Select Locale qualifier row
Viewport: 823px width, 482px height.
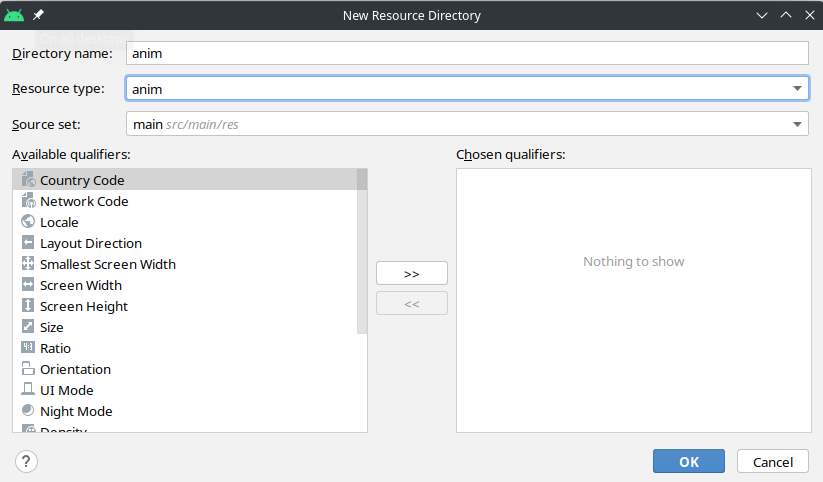(185, 222)
